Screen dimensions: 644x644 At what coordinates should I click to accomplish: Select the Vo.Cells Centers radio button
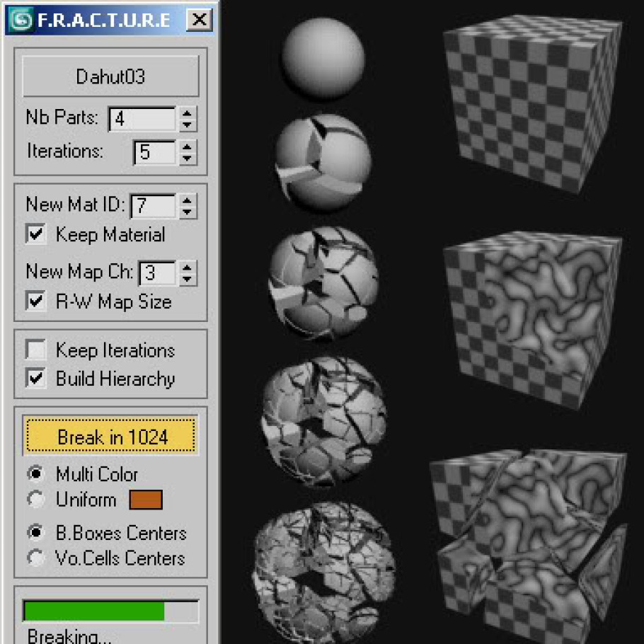[x=35, y=558]
